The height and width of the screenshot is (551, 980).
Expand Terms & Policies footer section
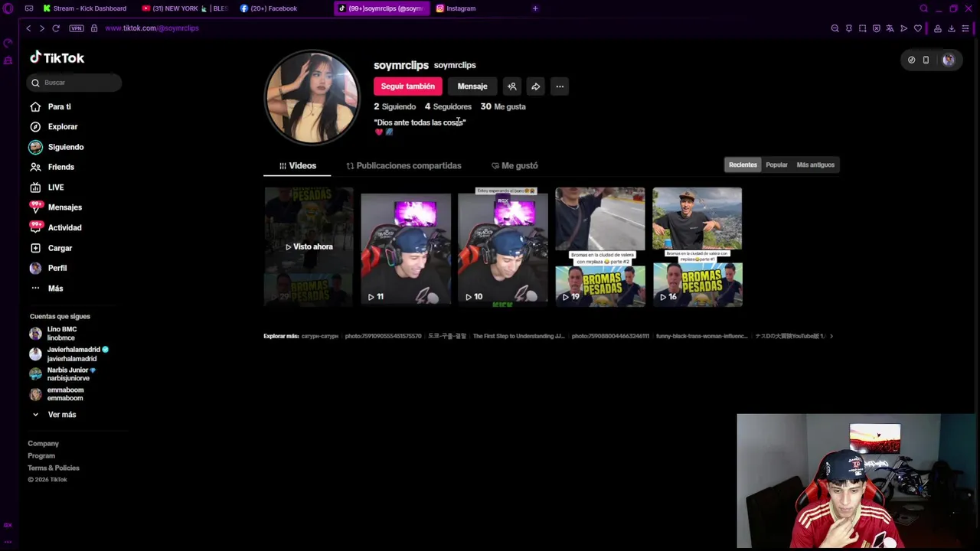[54, 468]
